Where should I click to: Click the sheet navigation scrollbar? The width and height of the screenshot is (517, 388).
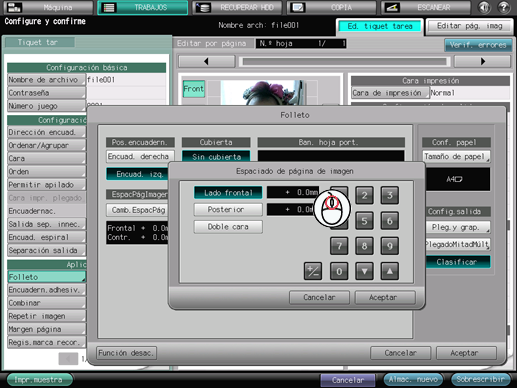coord(345,62)
